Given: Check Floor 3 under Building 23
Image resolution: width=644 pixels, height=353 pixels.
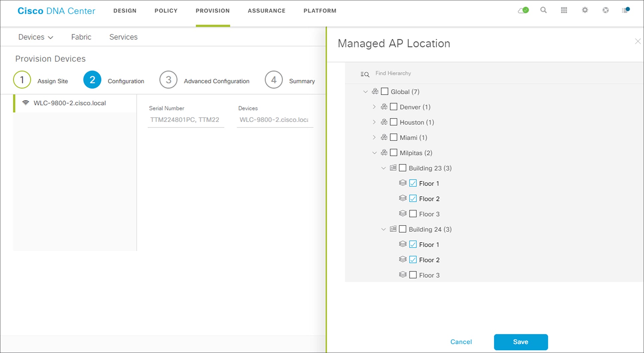Looking at the screenshot, I should point(413,214).
